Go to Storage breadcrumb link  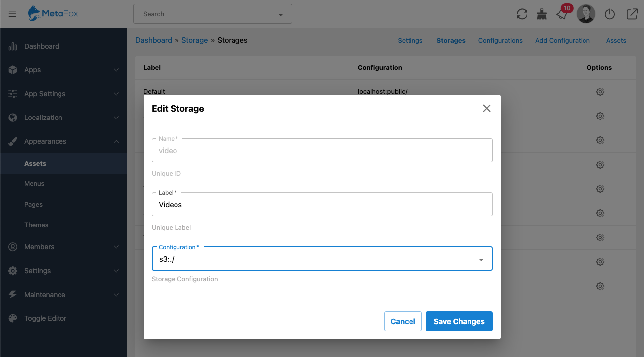(194, 40)
